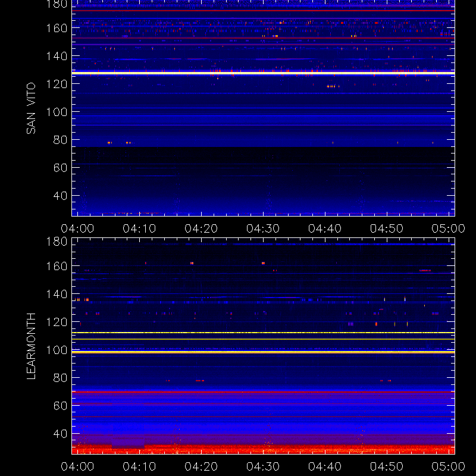The height and width of the screenshot is (476, 476).
Task: Select the 120 tick label in San Vito plot
Action: [57, 84]
